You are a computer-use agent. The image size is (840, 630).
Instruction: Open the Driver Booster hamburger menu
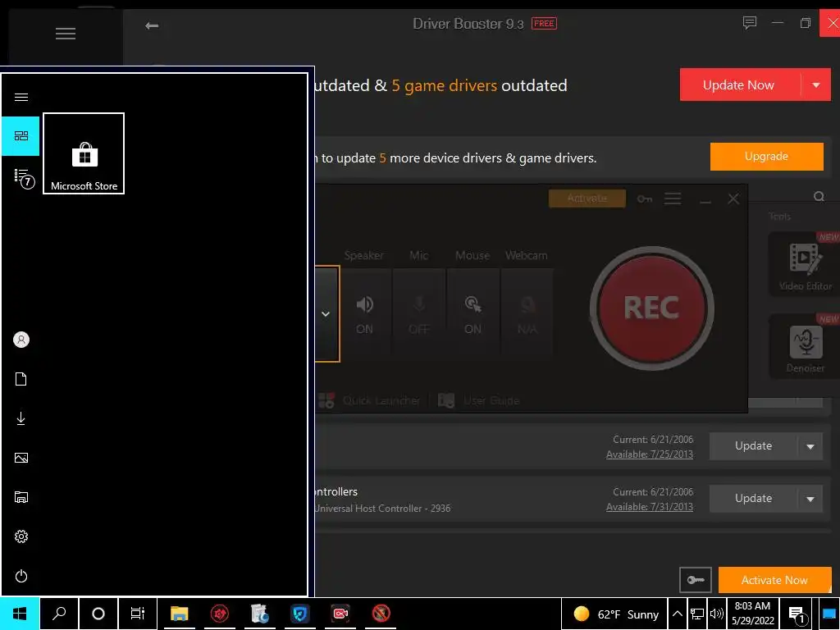(66, 34)
